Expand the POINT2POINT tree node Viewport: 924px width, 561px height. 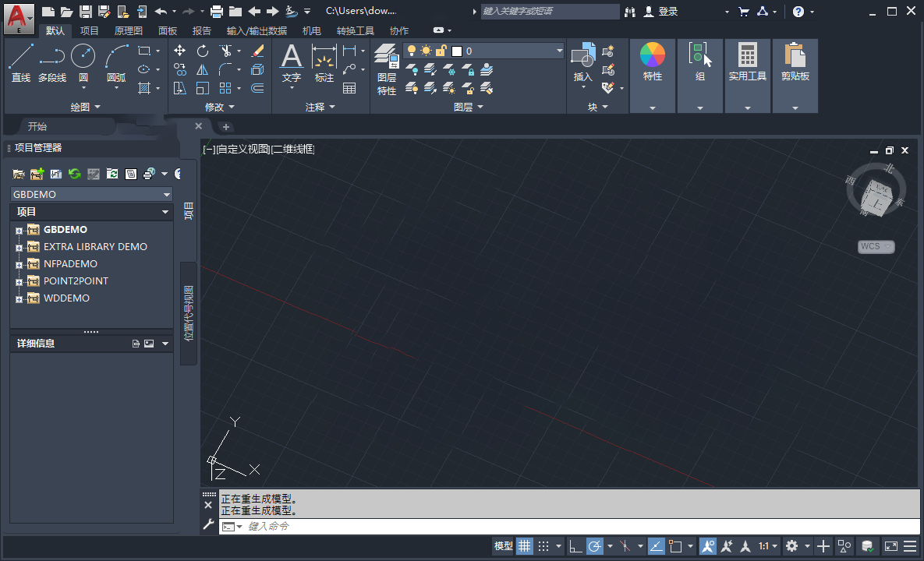[19, 282]
